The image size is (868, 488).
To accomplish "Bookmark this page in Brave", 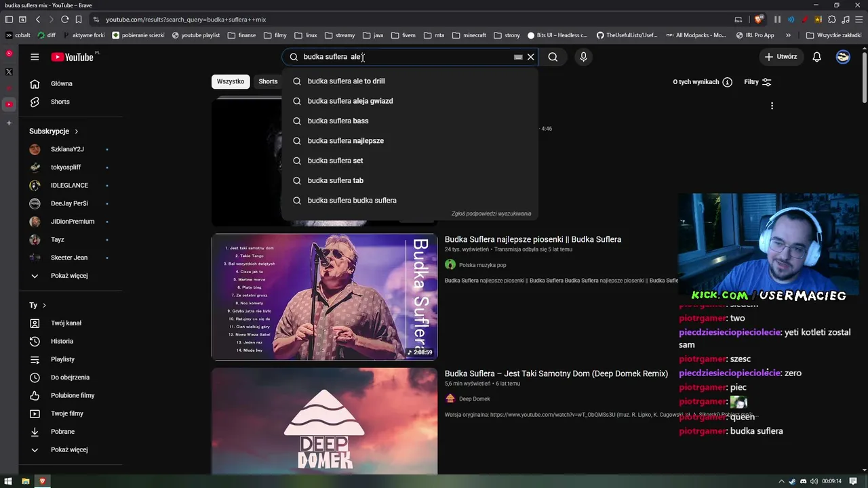I will [x=79, y=20].
